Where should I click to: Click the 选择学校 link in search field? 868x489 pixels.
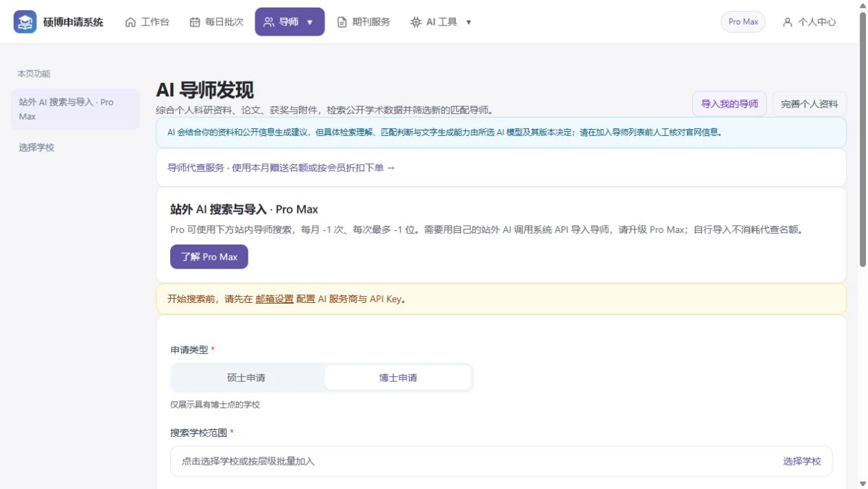[x=802, y=462]
